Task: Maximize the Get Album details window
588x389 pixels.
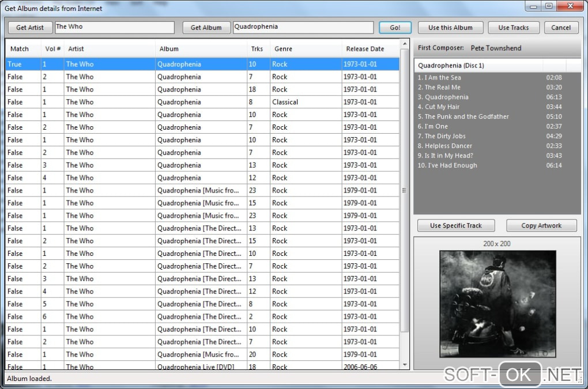Action: tap(549, 6)
